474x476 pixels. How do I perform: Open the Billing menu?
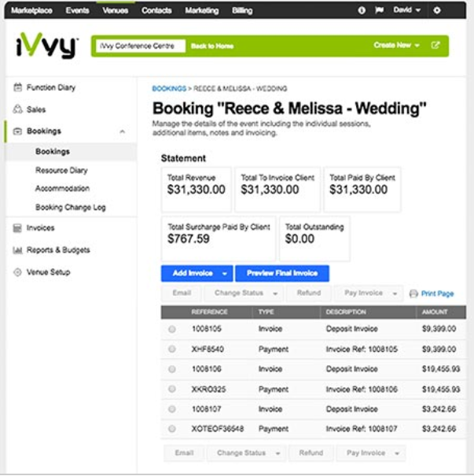click(x=242, y=10)
